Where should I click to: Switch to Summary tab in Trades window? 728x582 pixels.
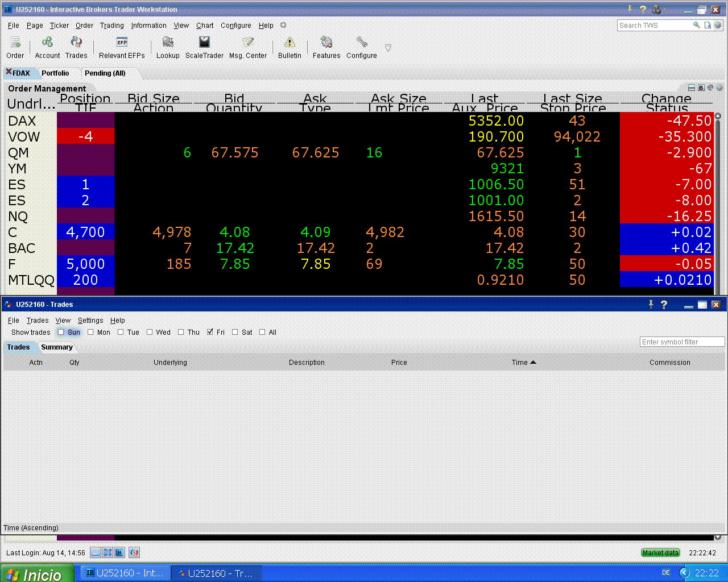pos(57,347)
